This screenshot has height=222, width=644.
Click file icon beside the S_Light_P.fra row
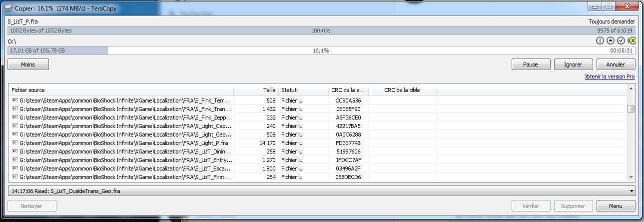tap(14, 143)
